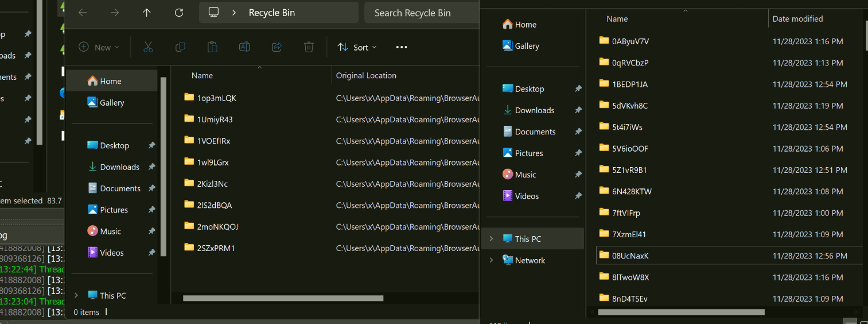Open the See more ellipsis menu
Screen dimensions: 868x324
point(402,47)
